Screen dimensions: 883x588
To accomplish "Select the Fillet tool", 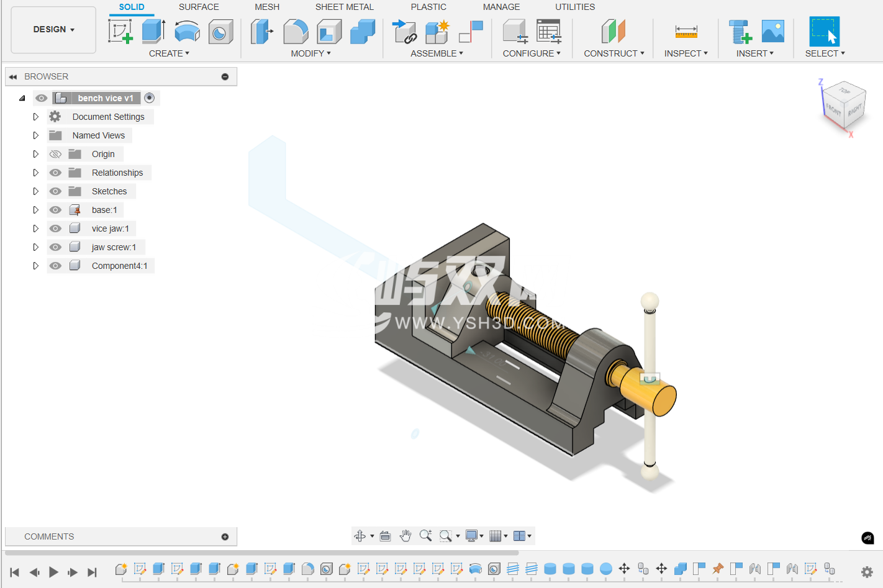I will click(x=296, y=31).
